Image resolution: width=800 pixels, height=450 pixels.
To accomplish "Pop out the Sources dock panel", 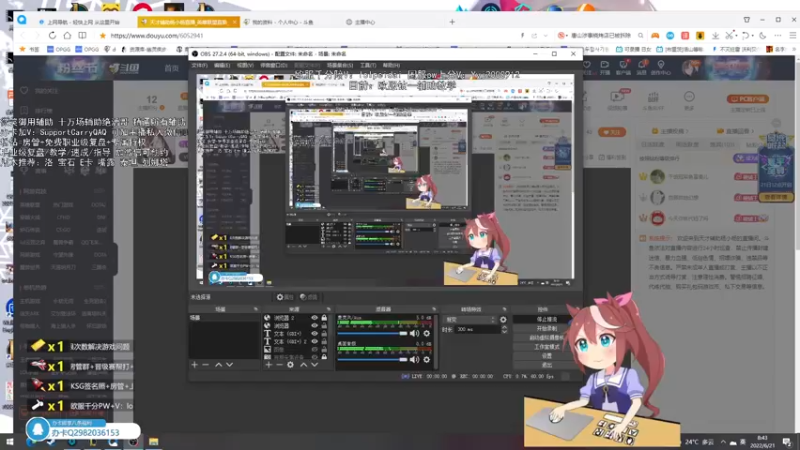I will pyautogui.click(x=328, y=309).
